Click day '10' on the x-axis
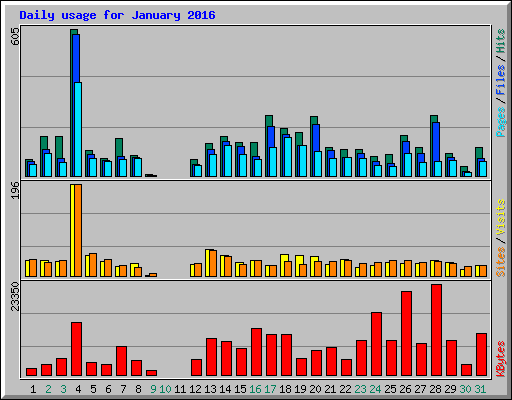The height and width of the screenshot is (400, 512). (165, 389)
